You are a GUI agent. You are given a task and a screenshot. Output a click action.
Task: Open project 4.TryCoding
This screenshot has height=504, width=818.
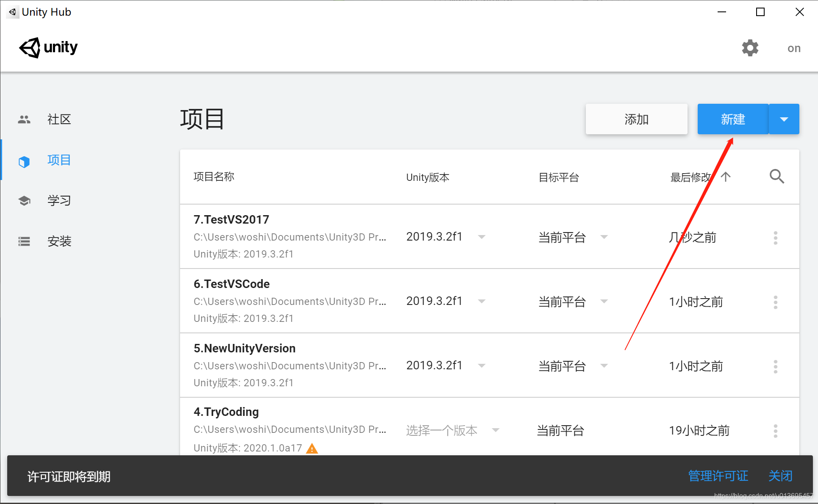[226, 412]
